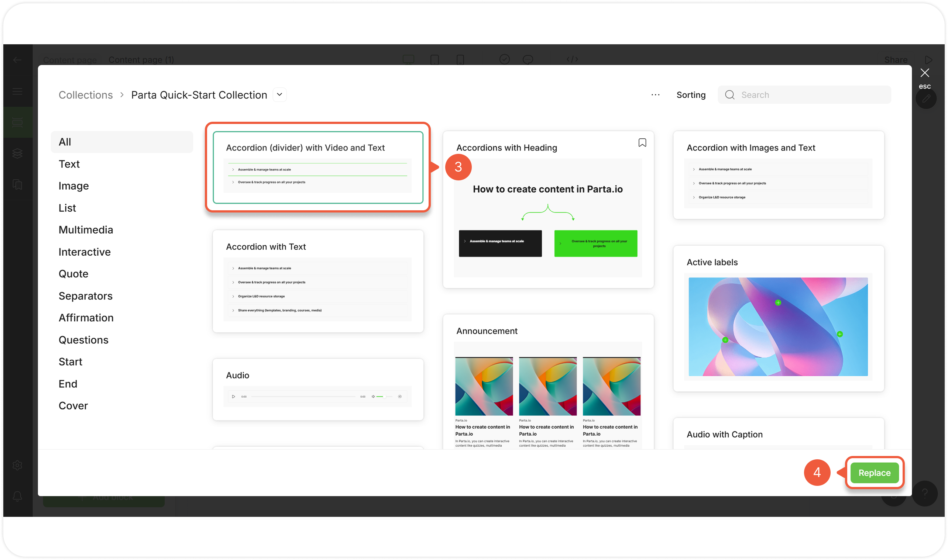The image size is (948, 560).
Task: Switch to the Separators category
Action: click(x=85, y=296)
